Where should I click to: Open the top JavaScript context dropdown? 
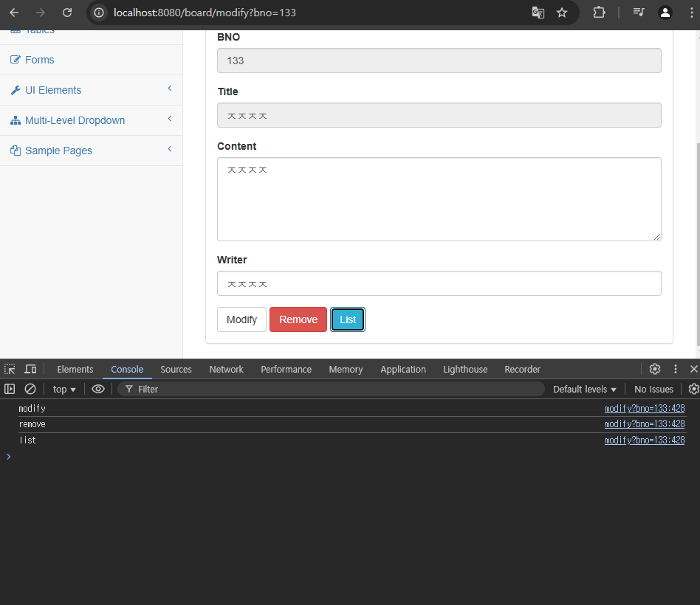[64, 389]
